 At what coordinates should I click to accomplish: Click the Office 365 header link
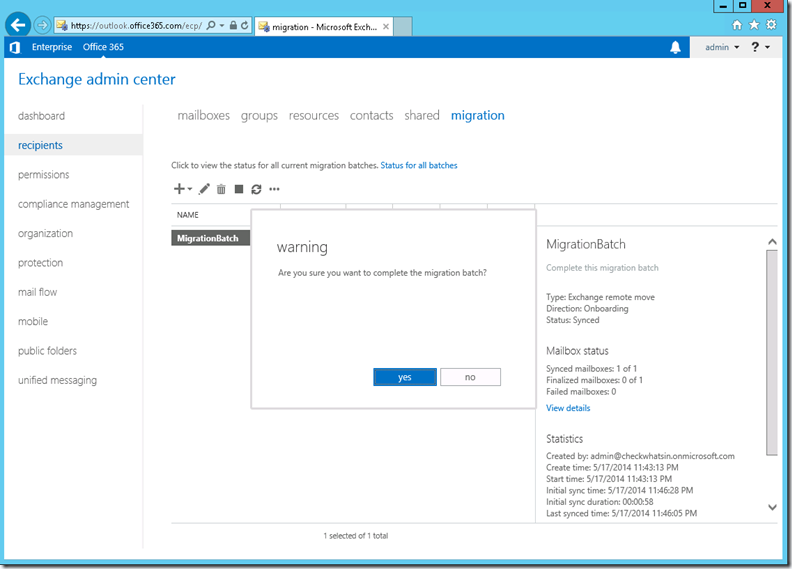click(103, 47)
